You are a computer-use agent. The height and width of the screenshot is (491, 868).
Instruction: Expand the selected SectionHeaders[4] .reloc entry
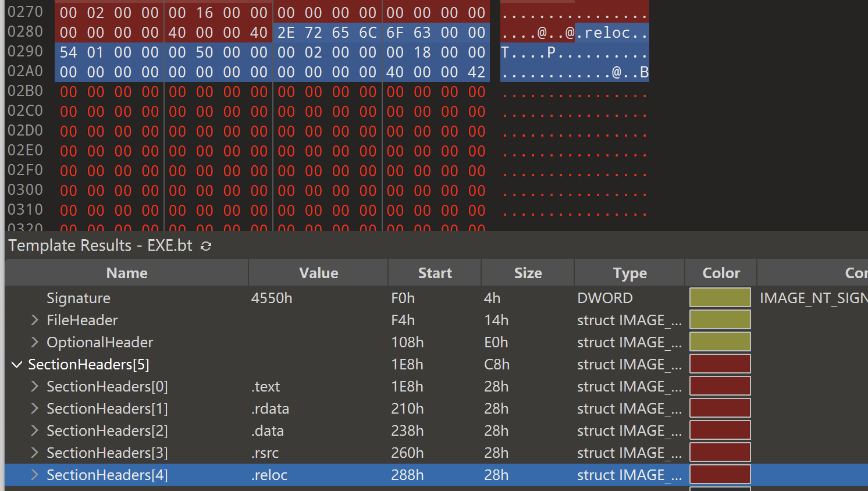click(34, 475)
